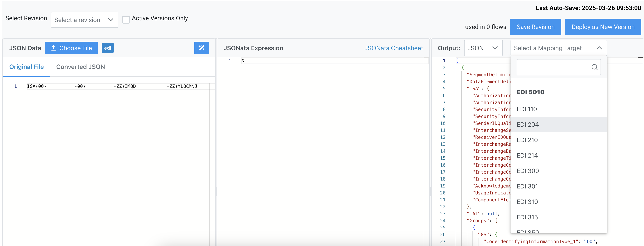Pick EDI 315 from the list
644x246 pixels.
click(527, 217)
